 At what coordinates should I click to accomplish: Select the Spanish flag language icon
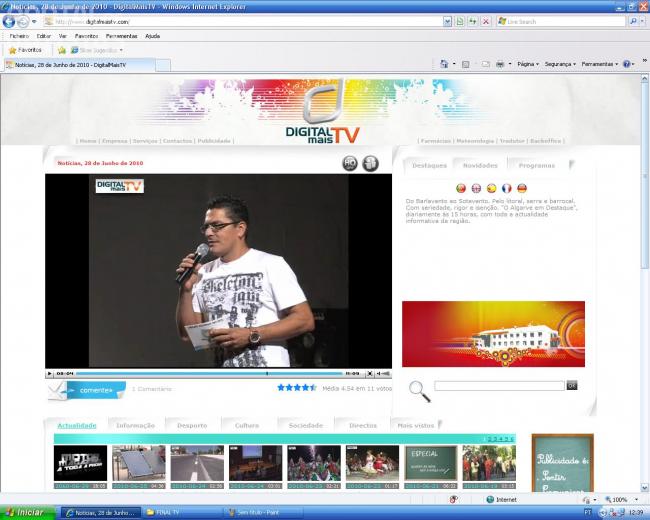point(491,188)
